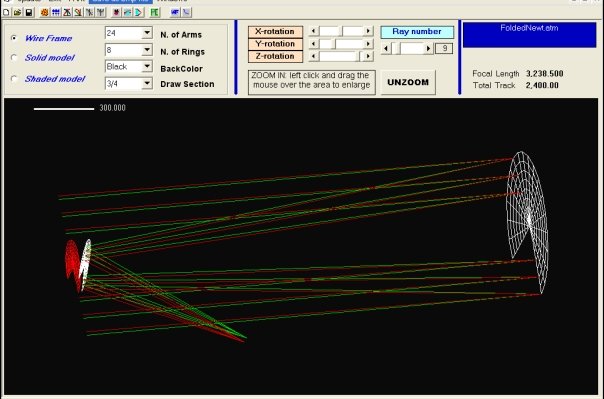Click the Open folder toolbar icon
This screenshot has width=604, height=399.
click(17, 12)
